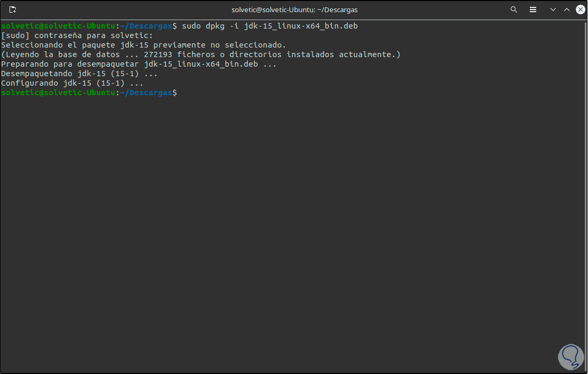This screenshot has width=588, height=374.
Task: Click the ~/Descargas path on the first prompt
Action: coord(148,26)
